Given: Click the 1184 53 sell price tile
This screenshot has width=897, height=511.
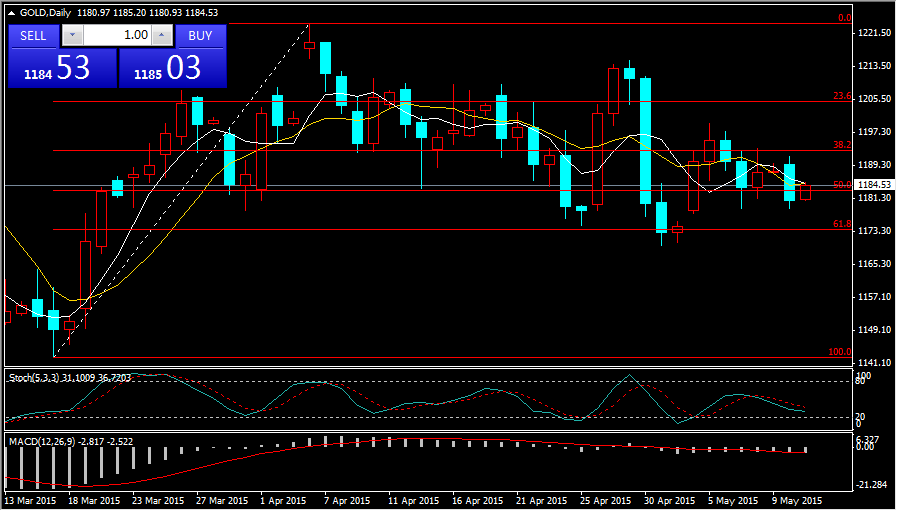Looking at the screenshot, I should 62,68.
